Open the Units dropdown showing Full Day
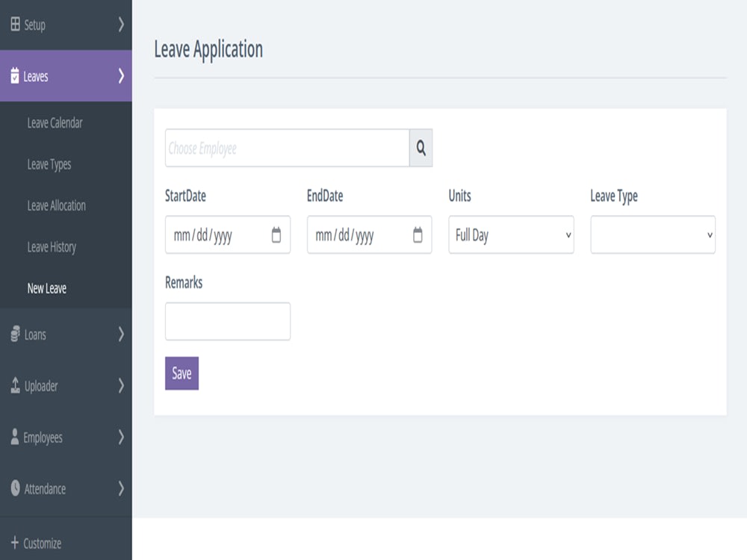 click(x=511, y=234)
